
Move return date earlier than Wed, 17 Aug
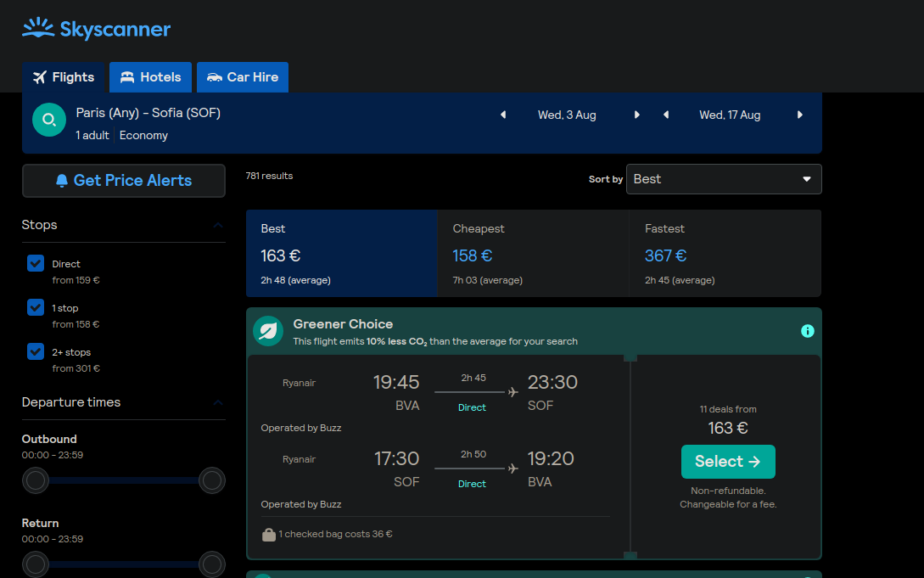point(666,115)
